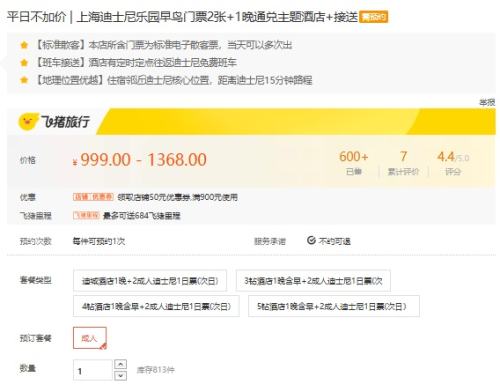Click the 飞猪旅行 pig logo icon
Viewport: 500px width, 392px height.
tap(28, 122)
